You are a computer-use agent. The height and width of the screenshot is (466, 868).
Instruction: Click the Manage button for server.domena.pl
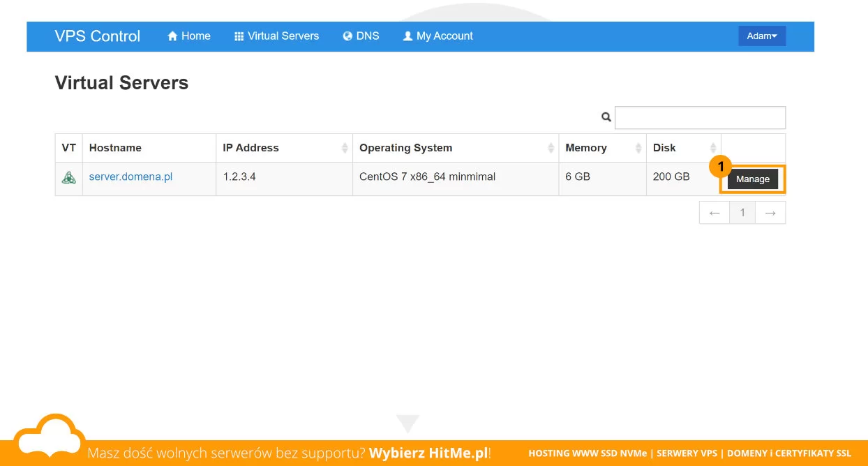click(753, 179)
